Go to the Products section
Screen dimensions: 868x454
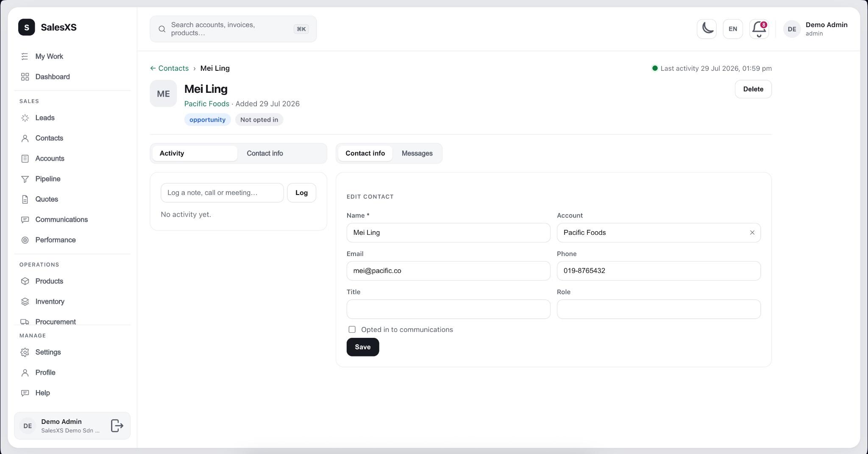(72, 281)
